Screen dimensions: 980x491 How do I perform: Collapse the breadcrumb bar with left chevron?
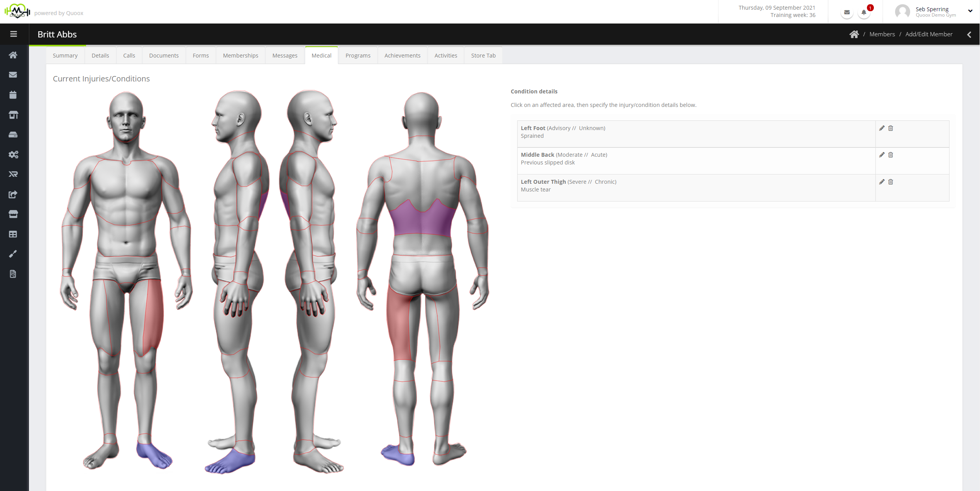point(970,34)
